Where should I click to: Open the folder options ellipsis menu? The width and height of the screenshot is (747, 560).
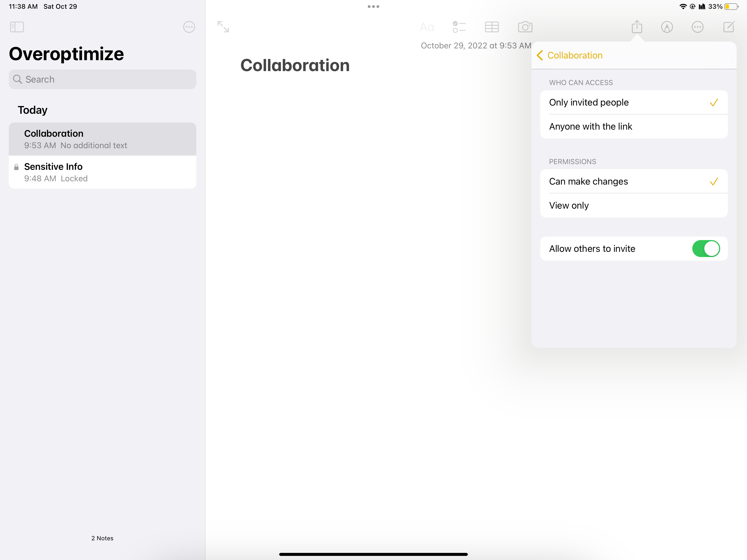tap(189, 27)
